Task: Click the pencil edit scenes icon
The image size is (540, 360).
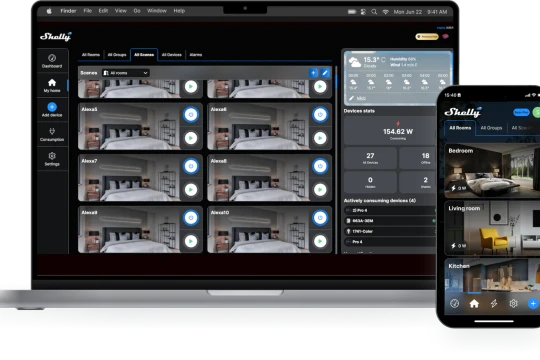Action: (x=325, y=73)
